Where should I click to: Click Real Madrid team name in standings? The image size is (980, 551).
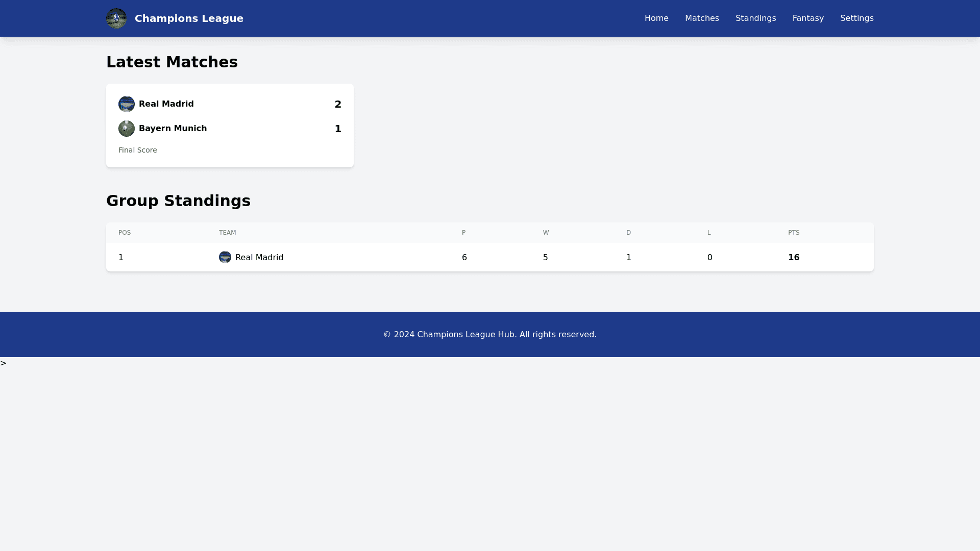pyautogui.click(x=259, y=258)
